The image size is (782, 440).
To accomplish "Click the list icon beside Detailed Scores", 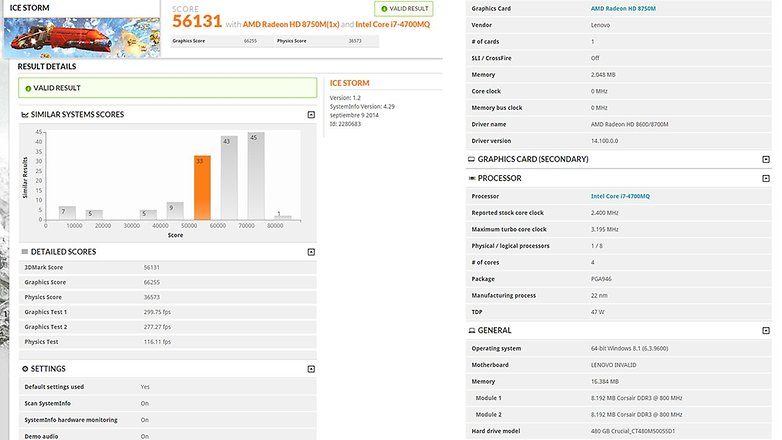I will tap(24, 252).
